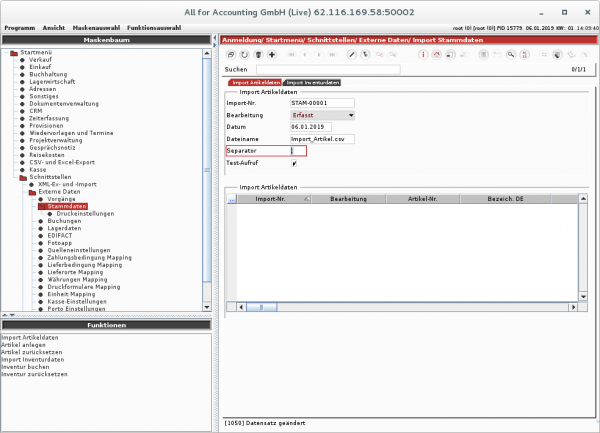Click the trash delete icon in toolbar
600x433 pixels.
pos(258,54)
